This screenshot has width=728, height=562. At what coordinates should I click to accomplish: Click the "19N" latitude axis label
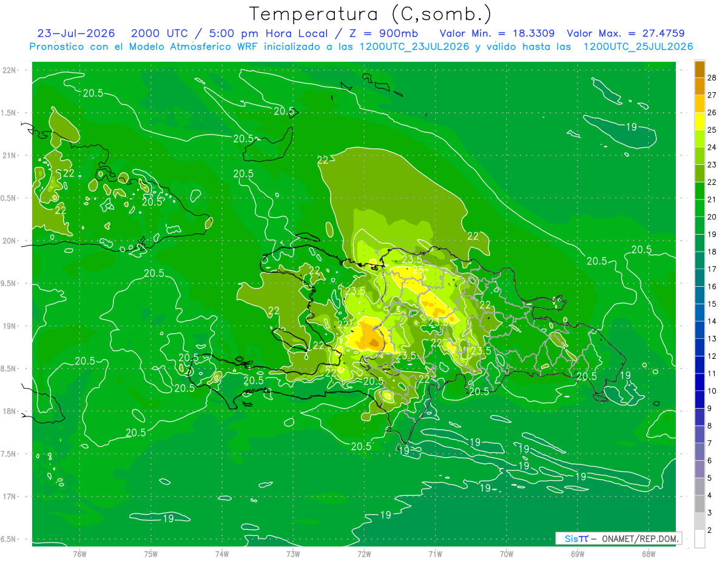(10, 326)
